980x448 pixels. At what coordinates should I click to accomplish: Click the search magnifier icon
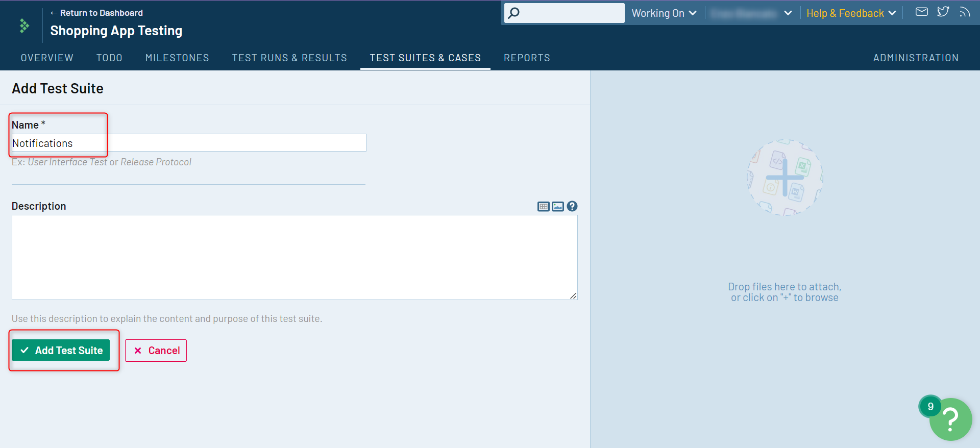[x=514, y=13]
